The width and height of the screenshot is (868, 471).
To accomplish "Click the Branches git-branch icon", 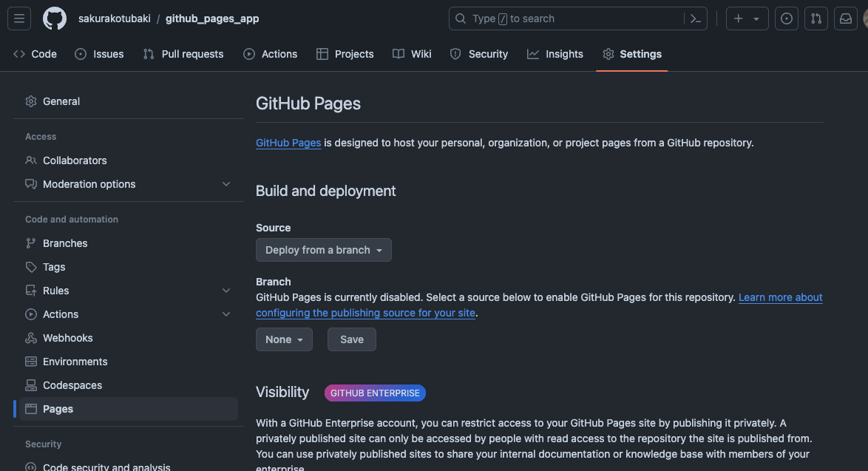I will point(31,243).
